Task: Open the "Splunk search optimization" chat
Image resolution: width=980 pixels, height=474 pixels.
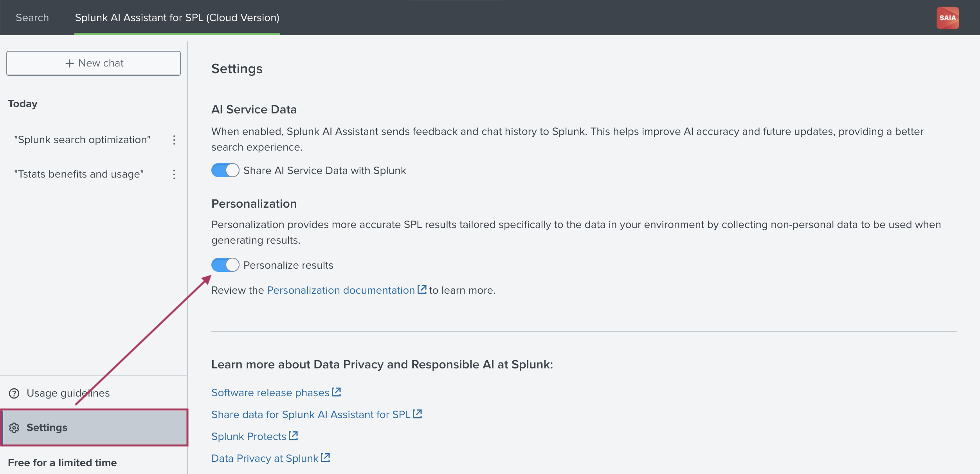Action: [83, 140]
